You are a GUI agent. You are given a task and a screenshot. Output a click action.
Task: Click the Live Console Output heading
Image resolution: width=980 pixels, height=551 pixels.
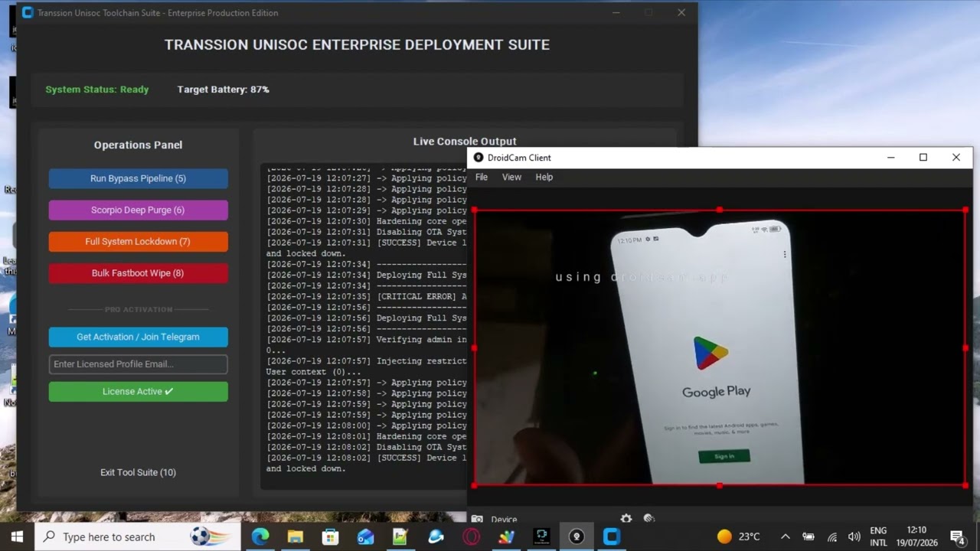coord(465,142)
